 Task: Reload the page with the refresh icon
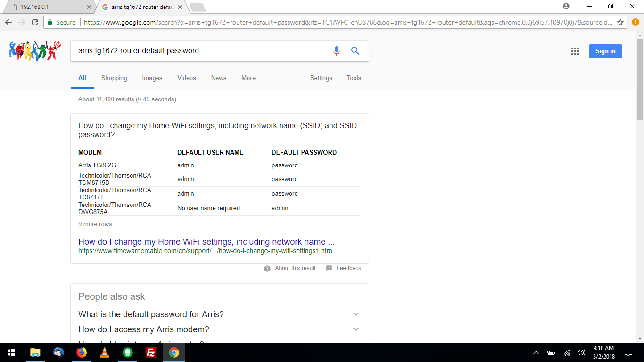[35, 22]
